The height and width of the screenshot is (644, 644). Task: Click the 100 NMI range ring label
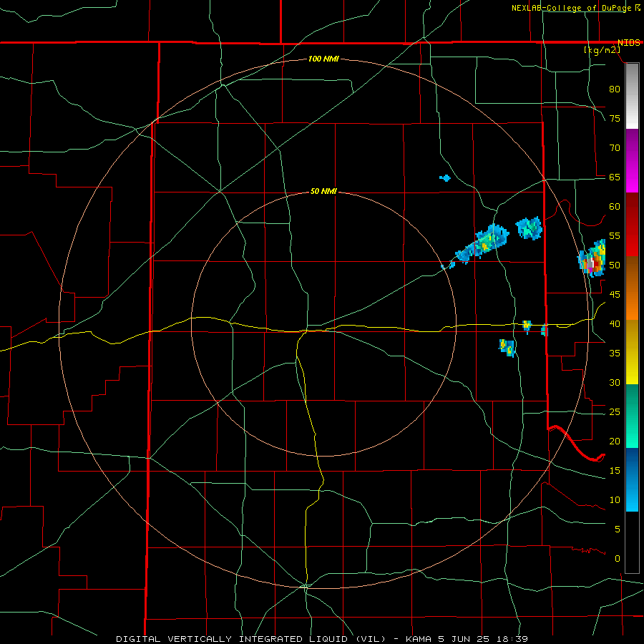pyautogui.click(x=323, y=59)
